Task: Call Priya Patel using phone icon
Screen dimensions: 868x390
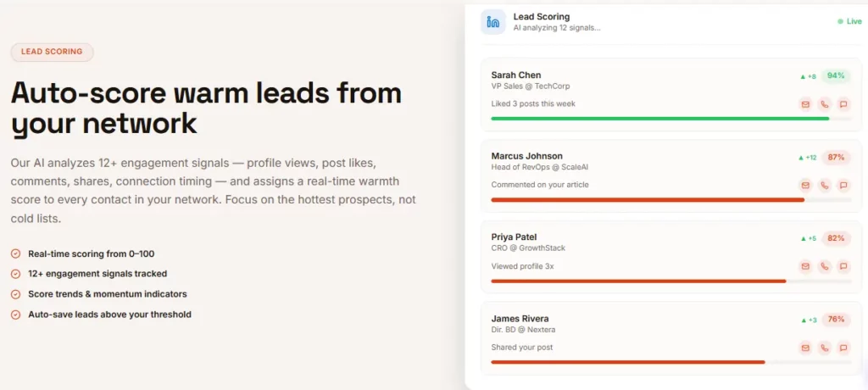Action: point(824,266)
